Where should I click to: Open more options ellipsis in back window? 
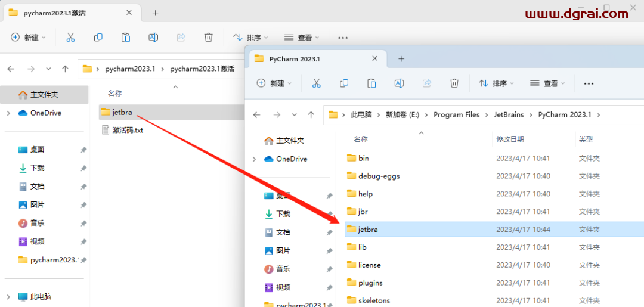pos(343,38)
